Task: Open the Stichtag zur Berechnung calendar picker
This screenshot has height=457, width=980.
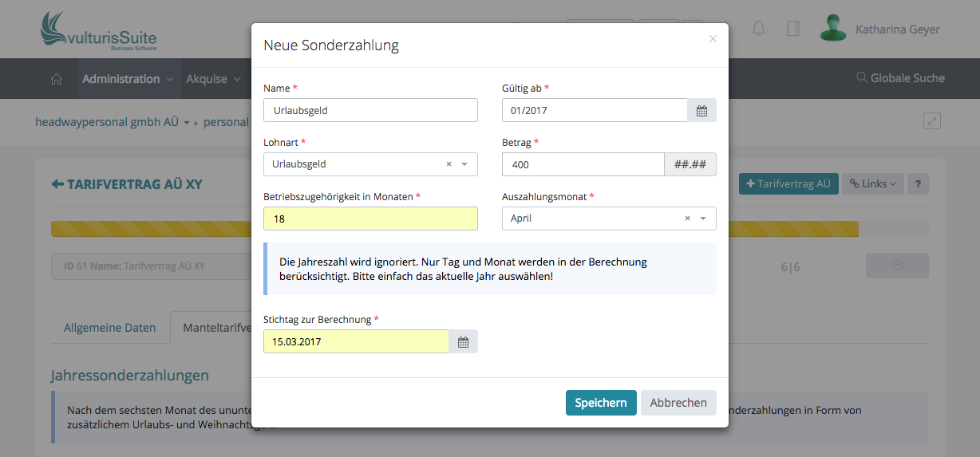Action: (x=463, y=342)
